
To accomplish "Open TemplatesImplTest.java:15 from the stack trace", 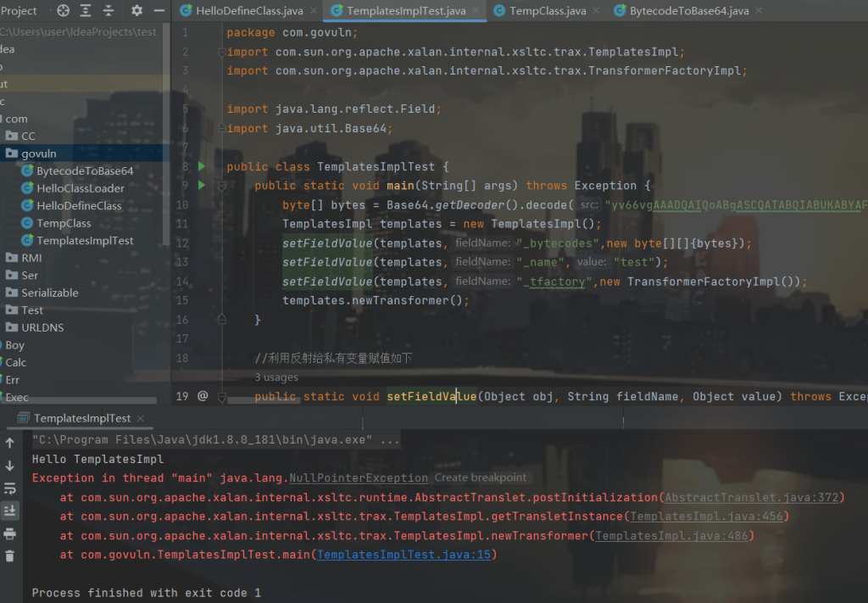I will tap(403, 554).
